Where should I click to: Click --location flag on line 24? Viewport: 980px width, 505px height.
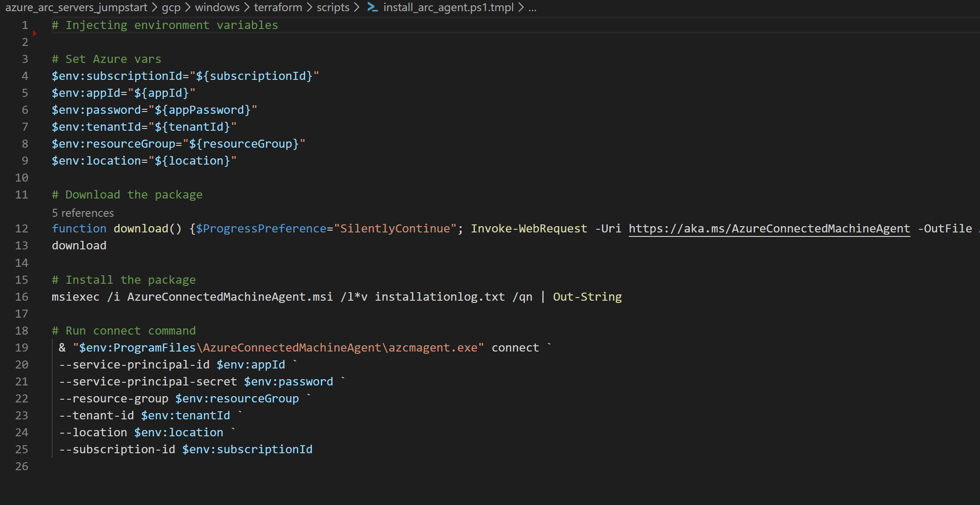pyautogui.click(x=93, y=432)
